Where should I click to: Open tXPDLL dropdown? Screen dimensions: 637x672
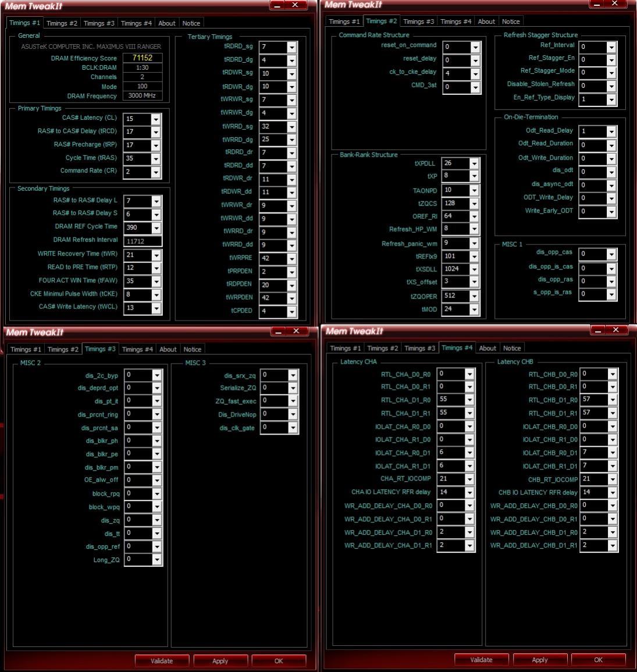click(474, 163)
